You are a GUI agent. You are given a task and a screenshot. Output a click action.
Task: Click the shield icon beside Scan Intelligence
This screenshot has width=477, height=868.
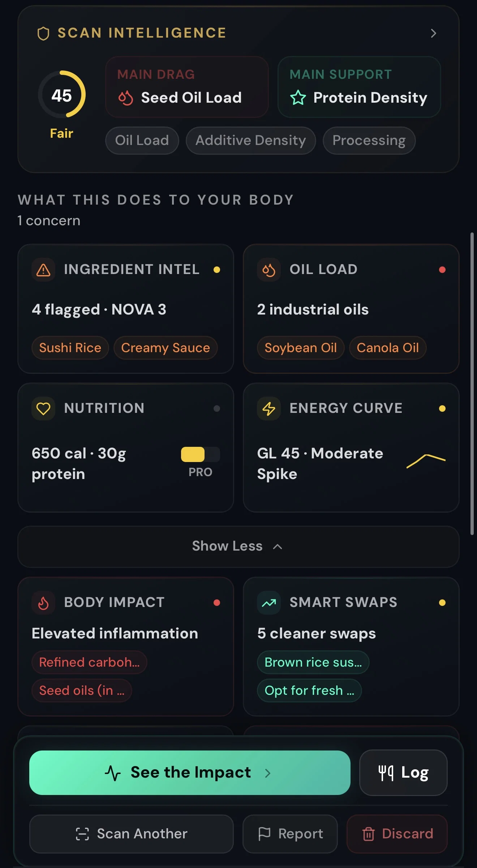pyautogui.click(x=43, y=33)
